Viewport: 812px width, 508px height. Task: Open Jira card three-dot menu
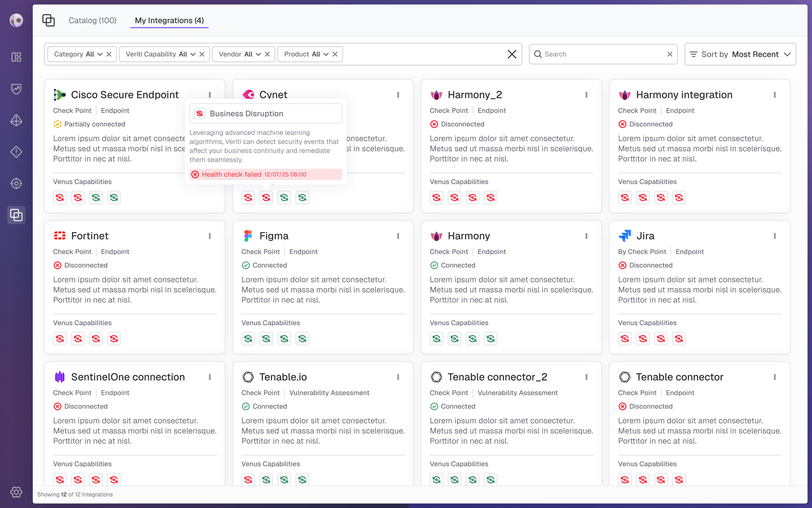(774, 236)
